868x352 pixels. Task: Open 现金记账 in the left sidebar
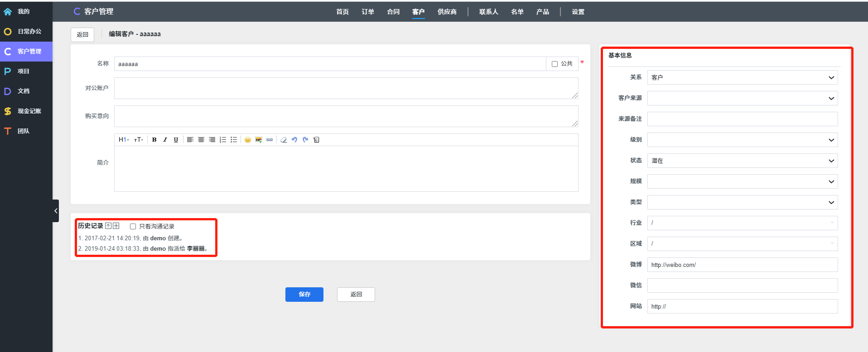[x=29, y=111]
